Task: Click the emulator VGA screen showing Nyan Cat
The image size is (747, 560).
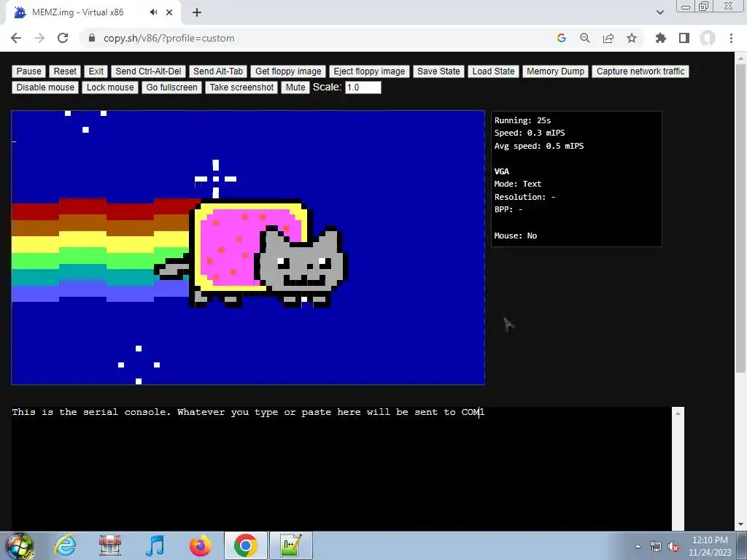Action: point(248,248)
